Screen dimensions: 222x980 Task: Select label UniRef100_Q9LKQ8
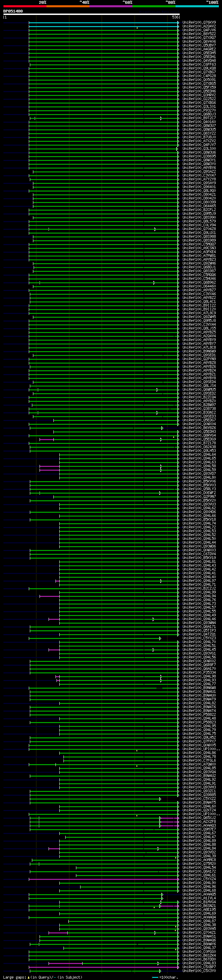199,68
